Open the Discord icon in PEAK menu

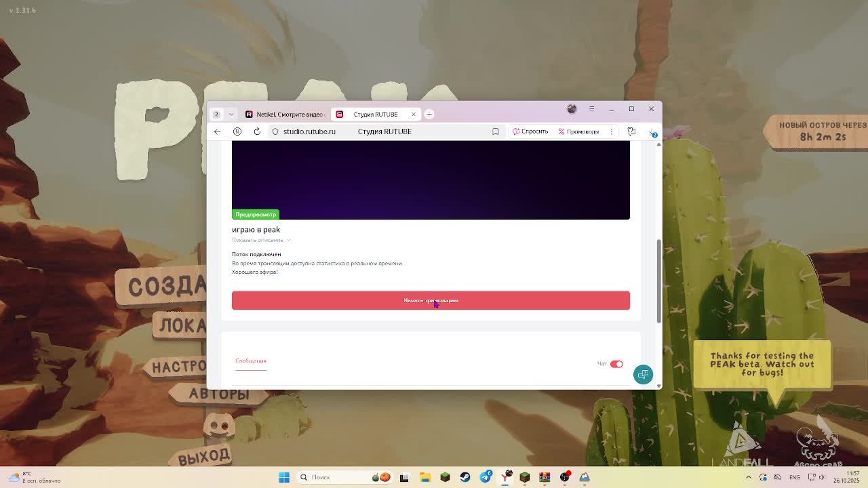(219, 425)
